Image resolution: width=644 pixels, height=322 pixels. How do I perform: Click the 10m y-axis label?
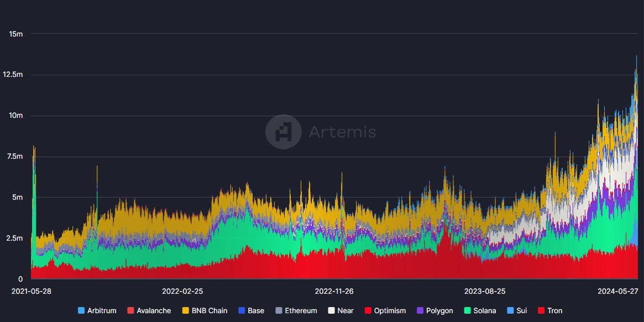tap(15, 115)
